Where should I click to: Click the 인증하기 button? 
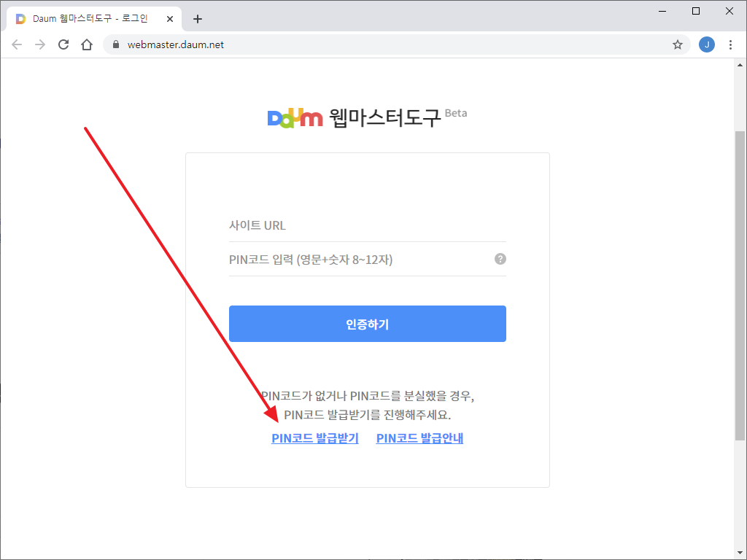click(368, 324)
